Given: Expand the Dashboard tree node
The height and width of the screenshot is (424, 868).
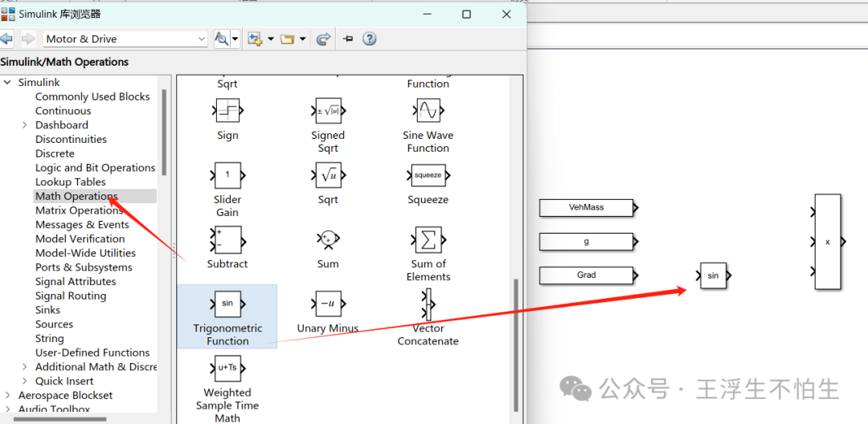Looking at the screenshot, I should click(25, 125).
